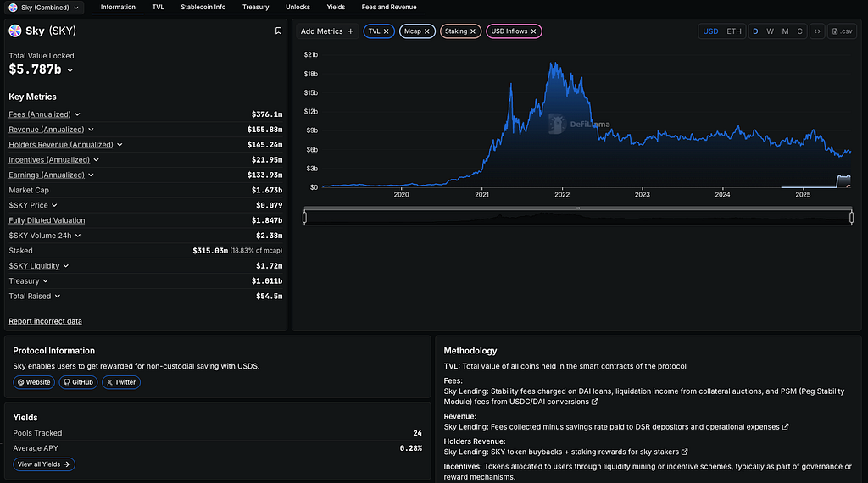Switch to the Information tab
This screenshot has width=868, height=483.
118,7
